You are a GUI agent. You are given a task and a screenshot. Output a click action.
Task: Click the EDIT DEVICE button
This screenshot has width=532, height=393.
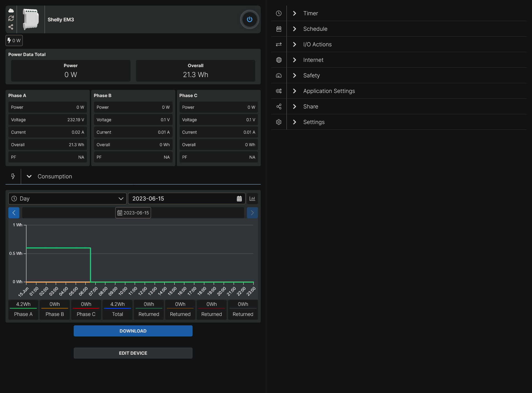[133, 353]
